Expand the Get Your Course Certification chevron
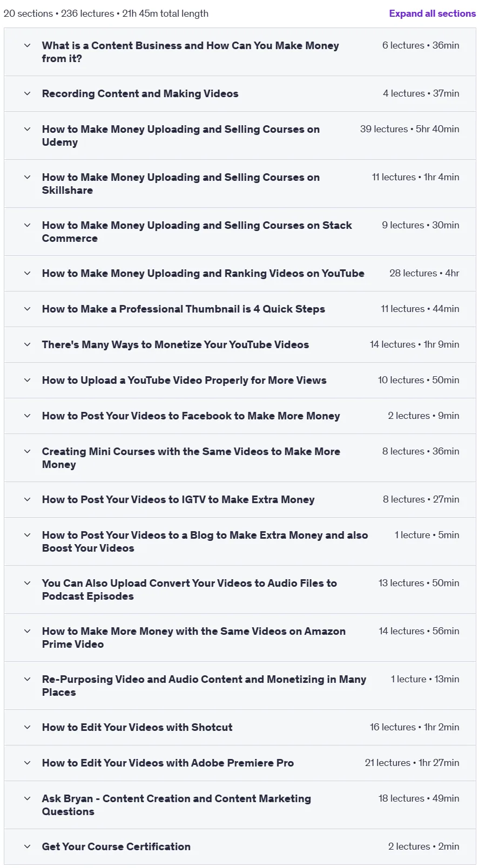Screen dimensions: 479x868 (28, 846)
